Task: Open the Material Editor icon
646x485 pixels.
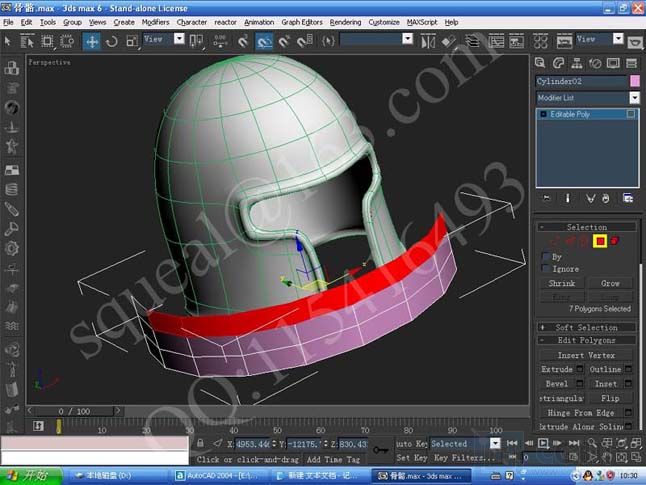Action: coord(540,41)
